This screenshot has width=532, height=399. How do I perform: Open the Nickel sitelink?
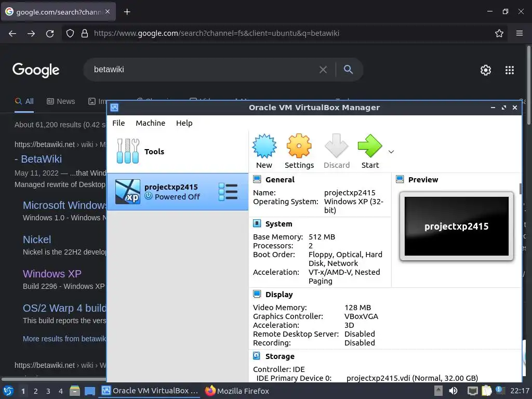(x=37, y=240)
